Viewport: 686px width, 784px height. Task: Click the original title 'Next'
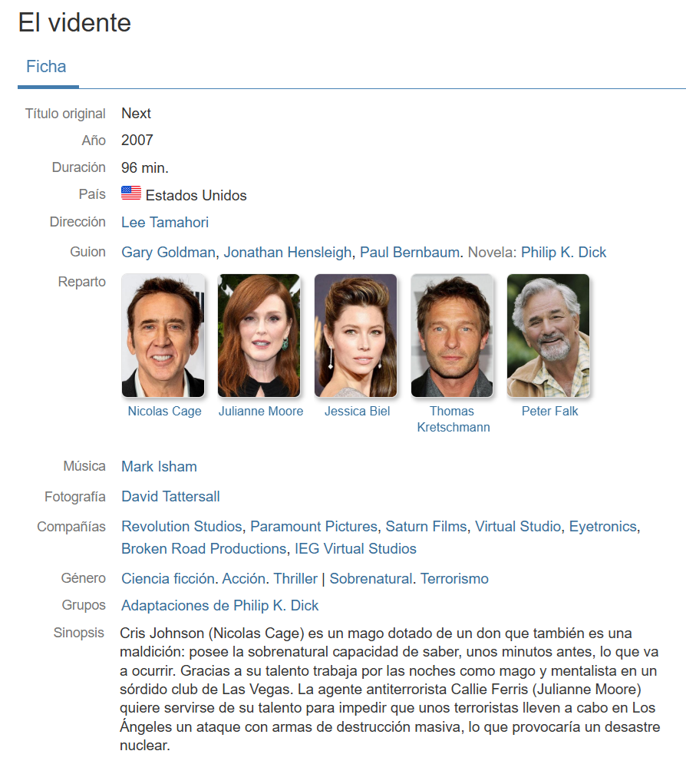[x=136, y=114]
